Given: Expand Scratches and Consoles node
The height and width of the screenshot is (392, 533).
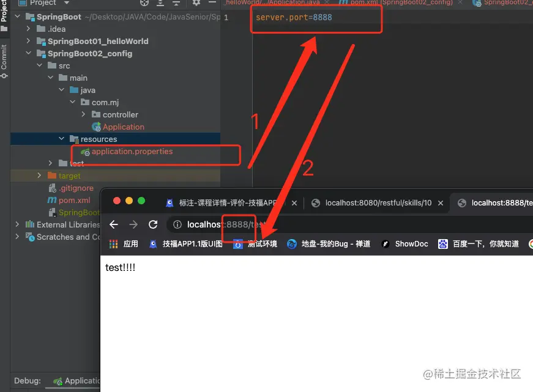Looking at the screenshot, I should 17,237.
